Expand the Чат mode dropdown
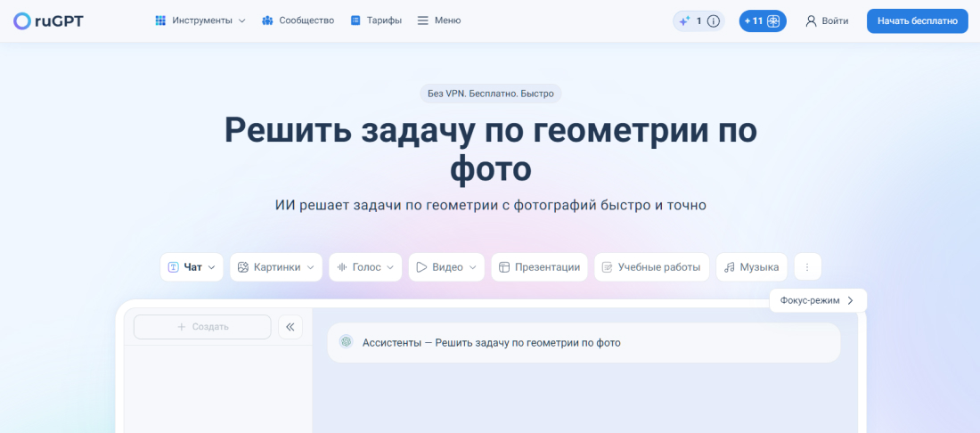The image size is (980, 433). 192,266
